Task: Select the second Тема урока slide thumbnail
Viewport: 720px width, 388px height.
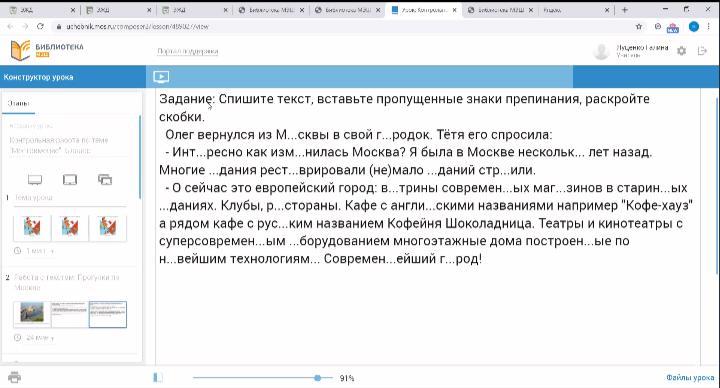Action: click(x=70, y=227)
